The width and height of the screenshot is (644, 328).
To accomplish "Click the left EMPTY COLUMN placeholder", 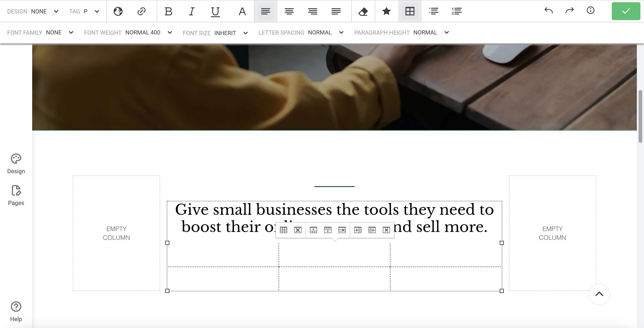I will pos(117,233).
